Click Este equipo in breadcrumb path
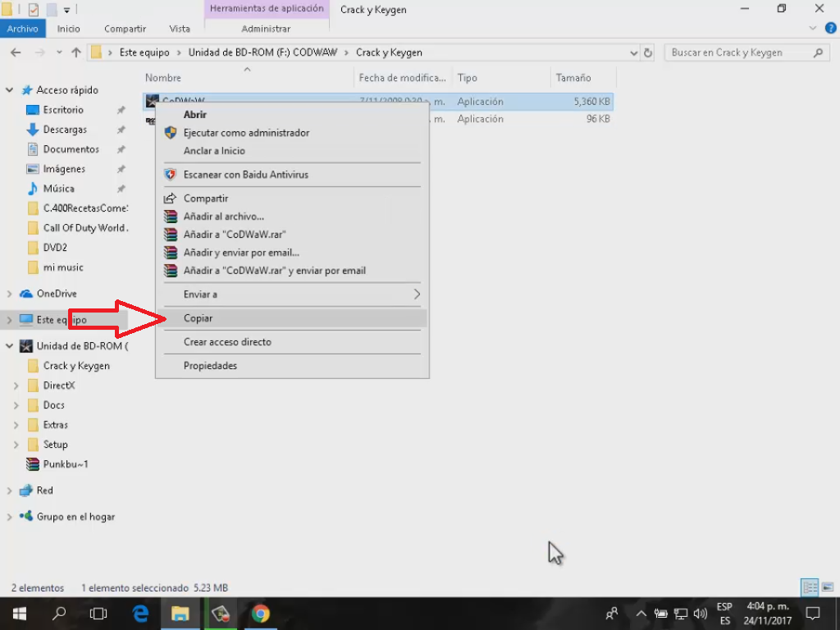Viewport: 840px width, 630px height. (144, 52)
